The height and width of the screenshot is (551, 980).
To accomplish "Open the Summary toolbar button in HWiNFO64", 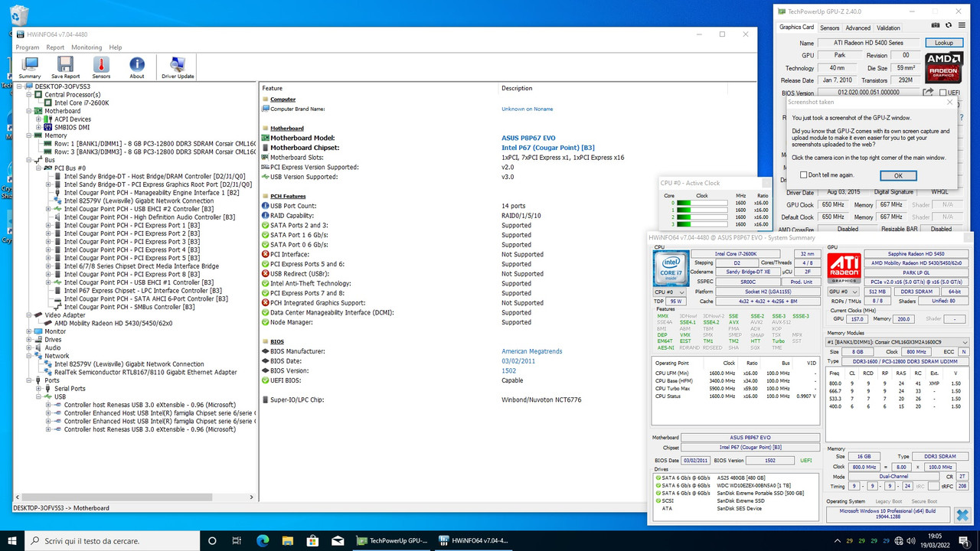I will (30, 67).
